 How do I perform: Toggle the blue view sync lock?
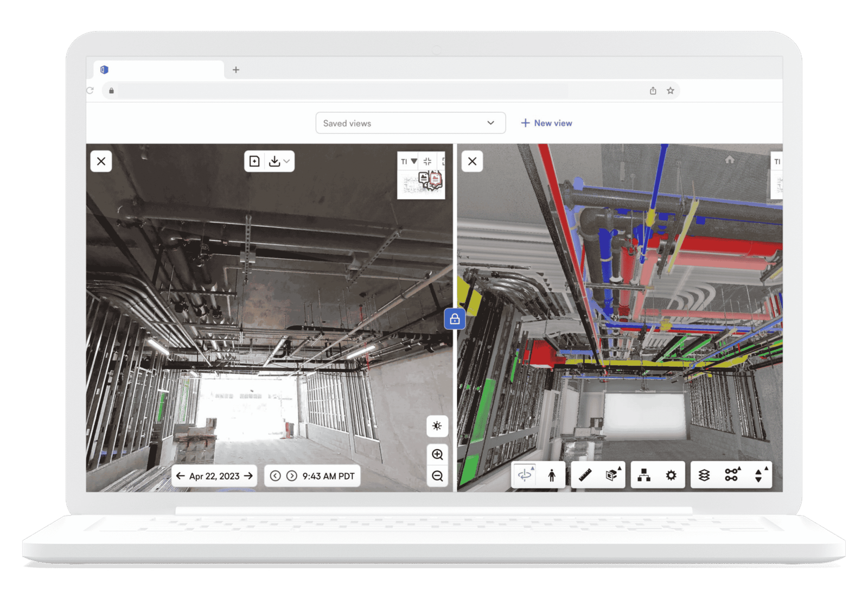coord(455,319)
